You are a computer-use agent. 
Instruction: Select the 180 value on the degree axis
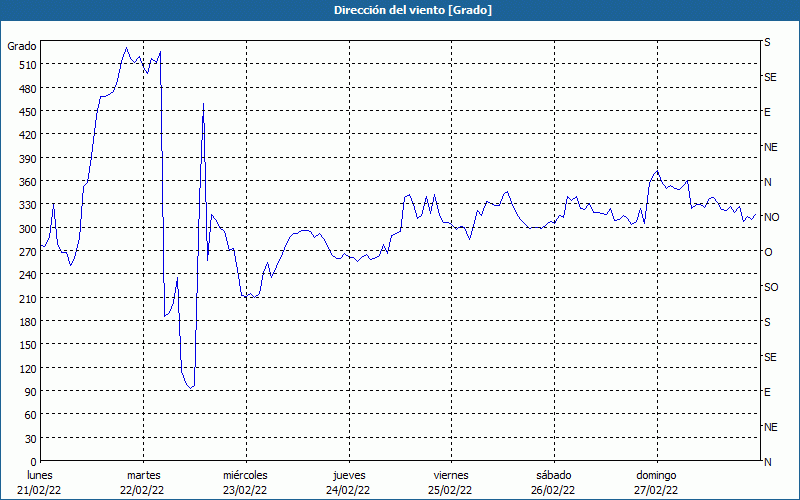point(27,322)
